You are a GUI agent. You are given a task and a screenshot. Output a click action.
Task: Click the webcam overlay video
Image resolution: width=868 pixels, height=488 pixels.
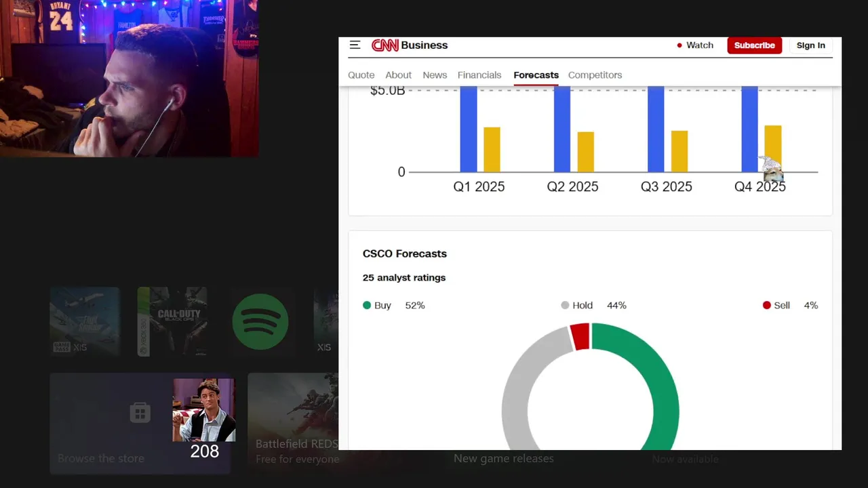pos(129,79)
